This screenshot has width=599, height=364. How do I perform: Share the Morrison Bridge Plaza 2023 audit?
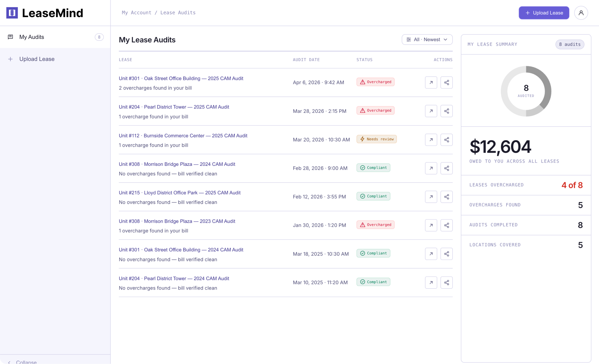coord(446,225)
